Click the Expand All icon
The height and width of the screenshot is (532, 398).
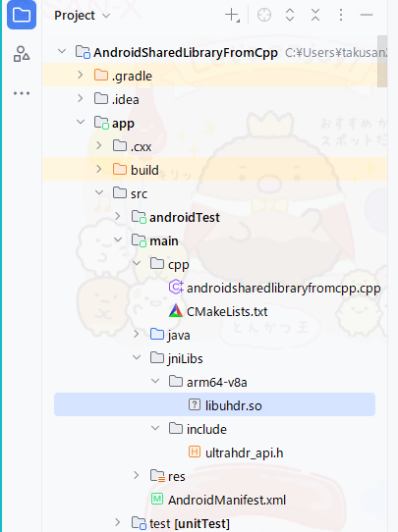[290, 16]
